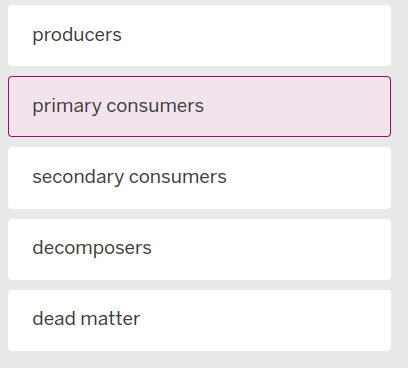Select the 'producers' answer option
The width and height of the screenshot is (408, 368).
pyautogui.click(x=199, y=35)
